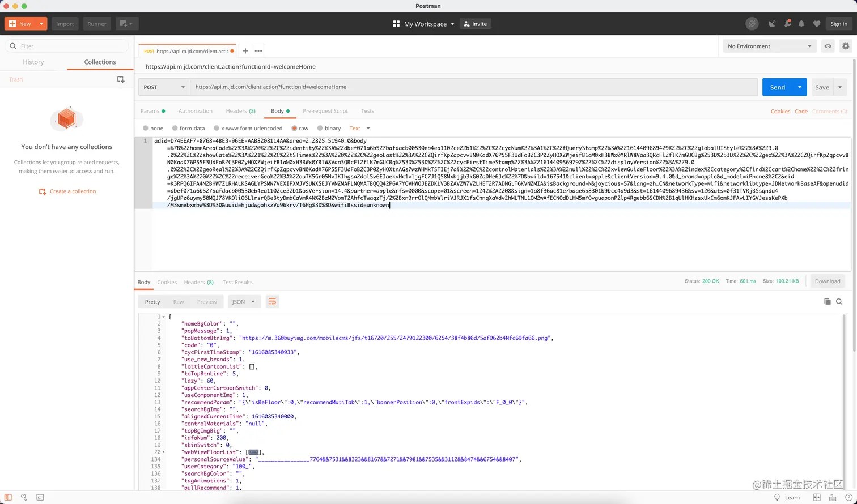This screenshot has width=857, height=504.
Task: Open the No Environment dropdown
Action: pos(769,46)
